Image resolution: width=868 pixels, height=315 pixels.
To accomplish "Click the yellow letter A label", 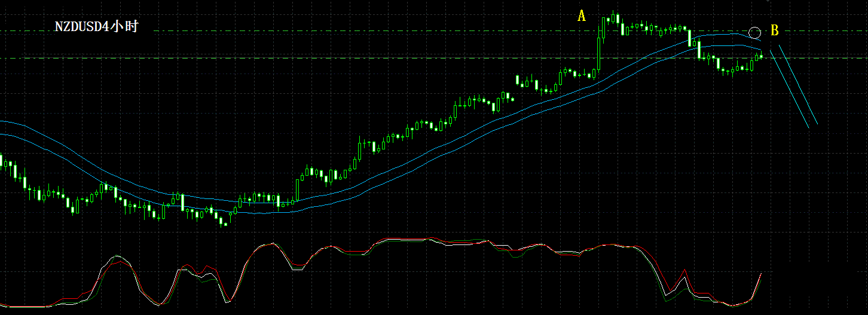I will (582, 16).
